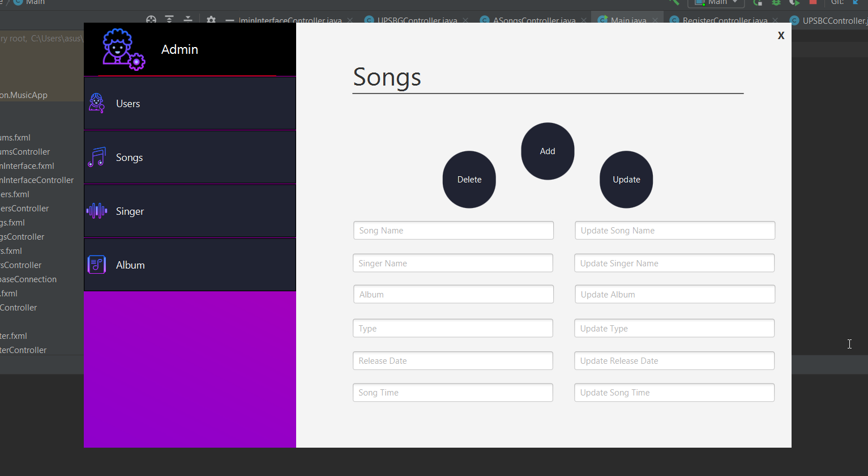The height and width of the screenshot is (476, 868).
Task: Switch to the UPSBGController.java tab
Action: coord(417,20)
